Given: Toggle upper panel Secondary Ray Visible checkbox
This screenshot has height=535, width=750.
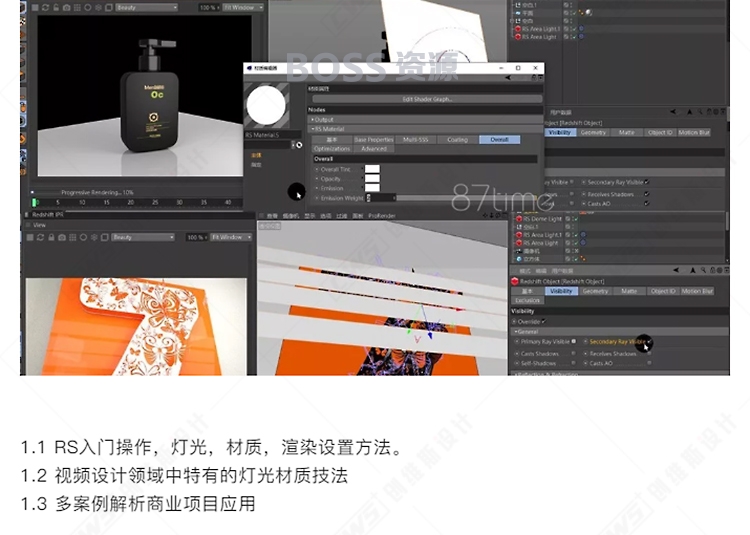Looking at the screenshot, I should point(647,182).
